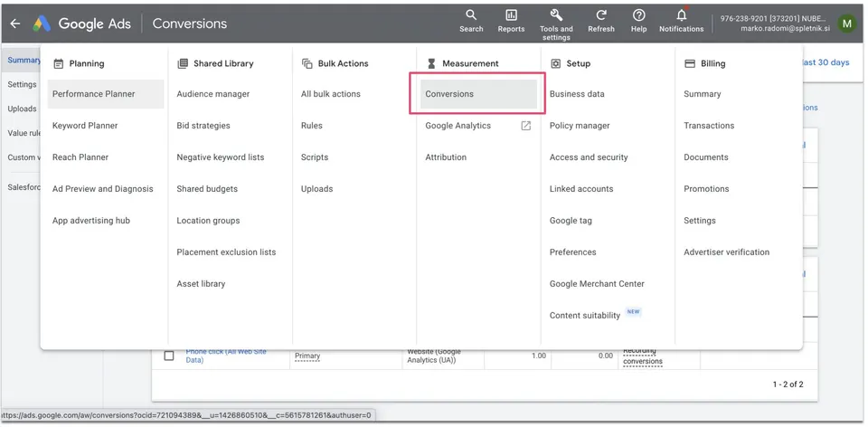Open Location groups
The image size is (868, 427).
(x=208, y=221)
